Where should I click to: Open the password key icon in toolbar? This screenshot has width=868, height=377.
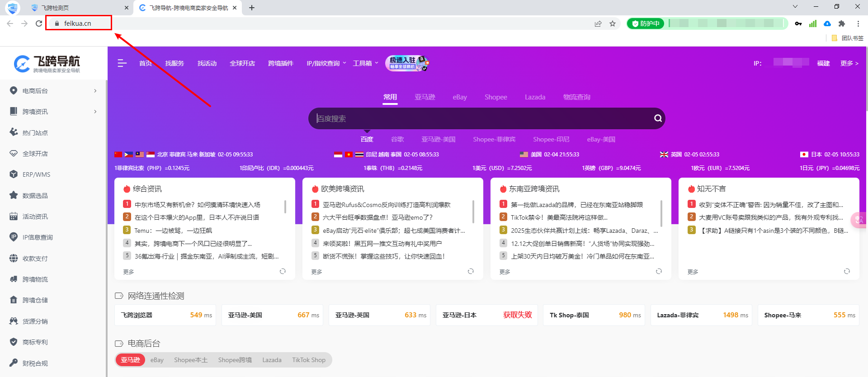tap(798, 24)
